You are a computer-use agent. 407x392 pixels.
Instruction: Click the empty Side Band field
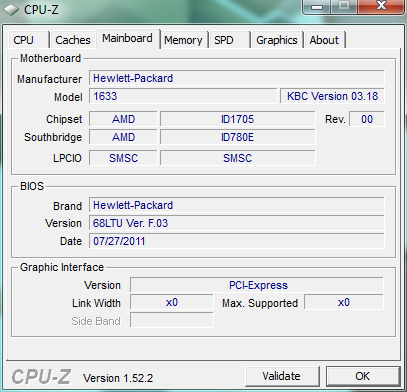tap(172, 320)
